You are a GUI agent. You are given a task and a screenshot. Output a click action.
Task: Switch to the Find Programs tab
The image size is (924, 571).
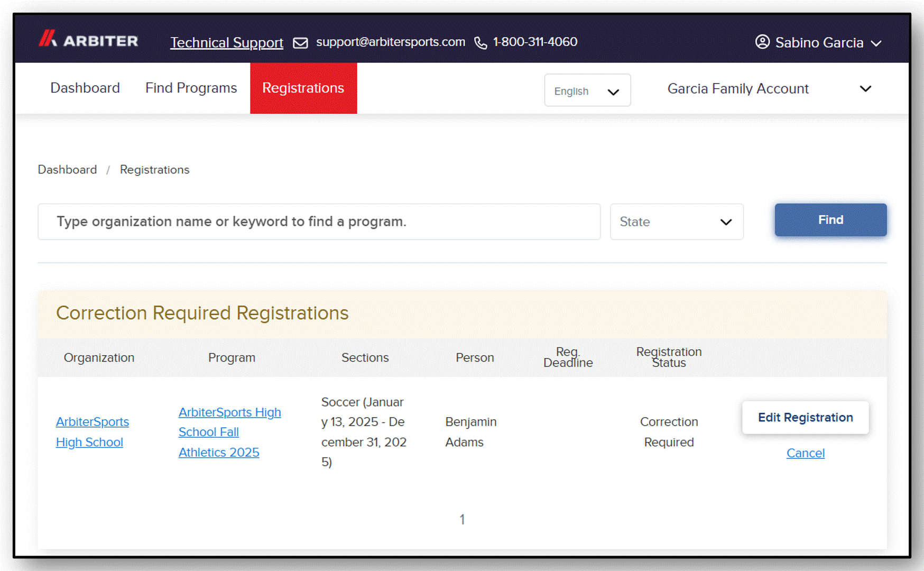tap(191, 88)
